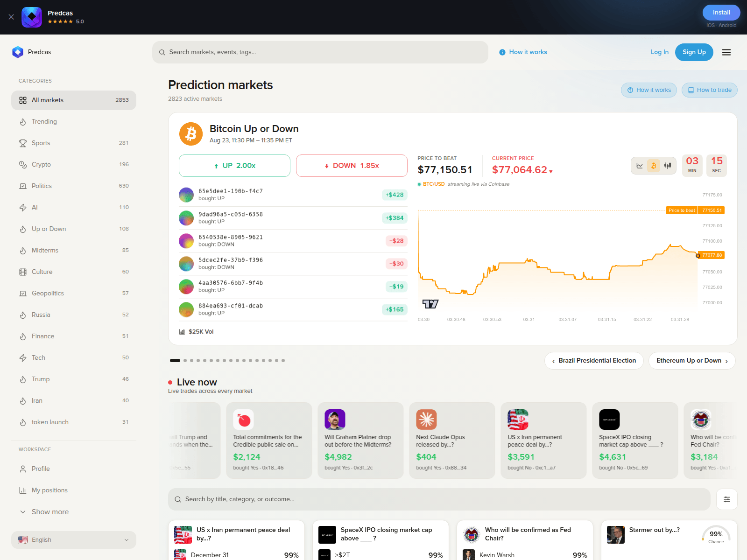Open the market filters settings icon

(x=727, y=499)
